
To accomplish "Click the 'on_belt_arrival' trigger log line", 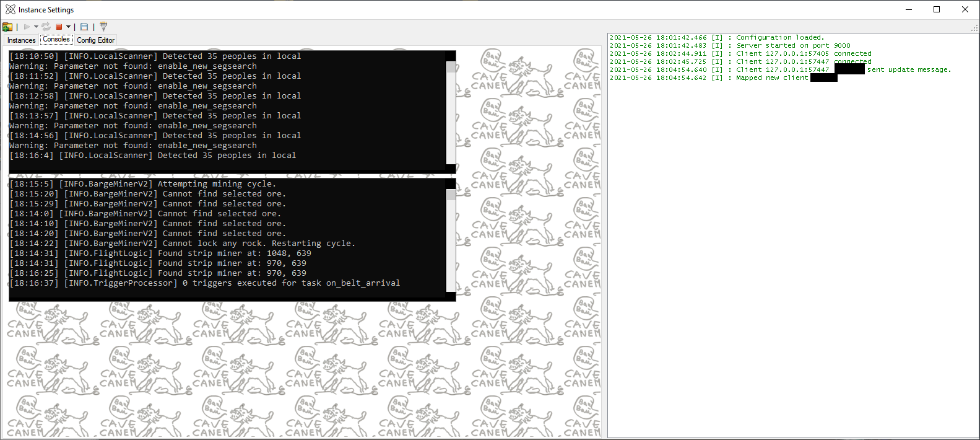I will pos(204,283).
